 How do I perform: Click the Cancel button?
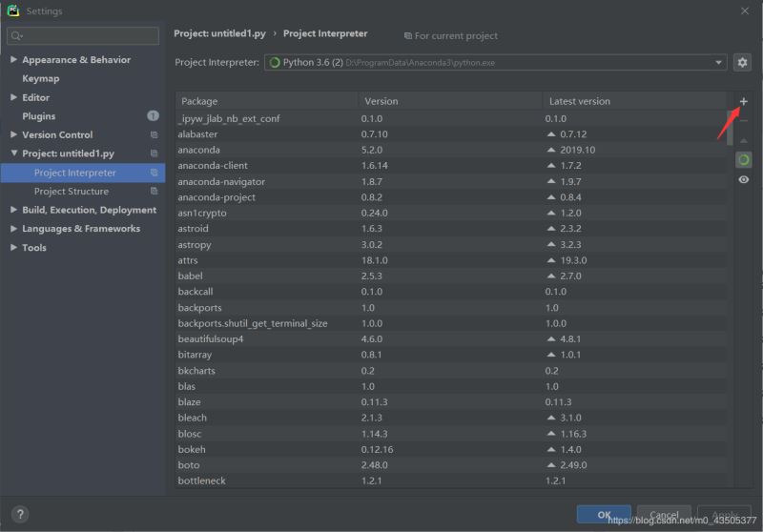point(664,514)
